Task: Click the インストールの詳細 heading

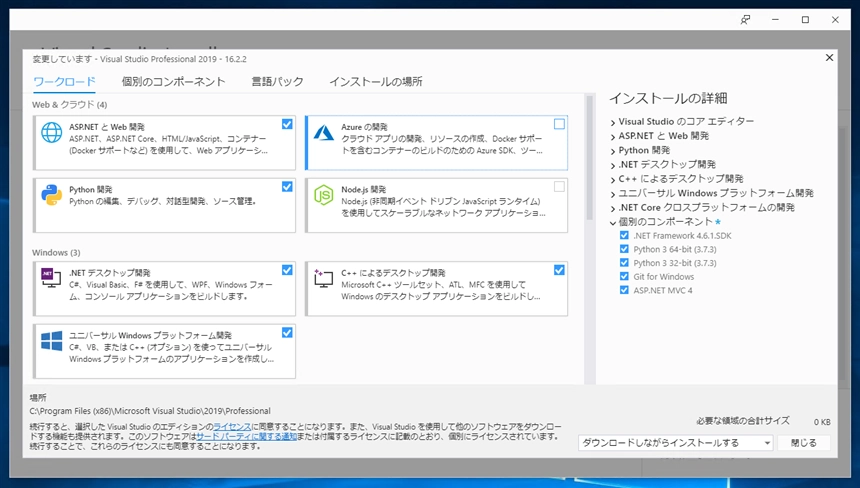Action: click(x=668, y=98)
